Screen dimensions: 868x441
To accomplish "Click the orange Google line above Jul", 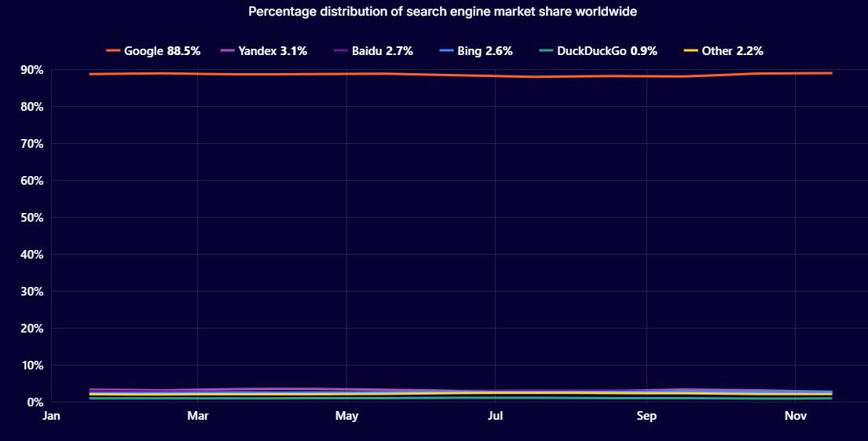I will point(496,75).
